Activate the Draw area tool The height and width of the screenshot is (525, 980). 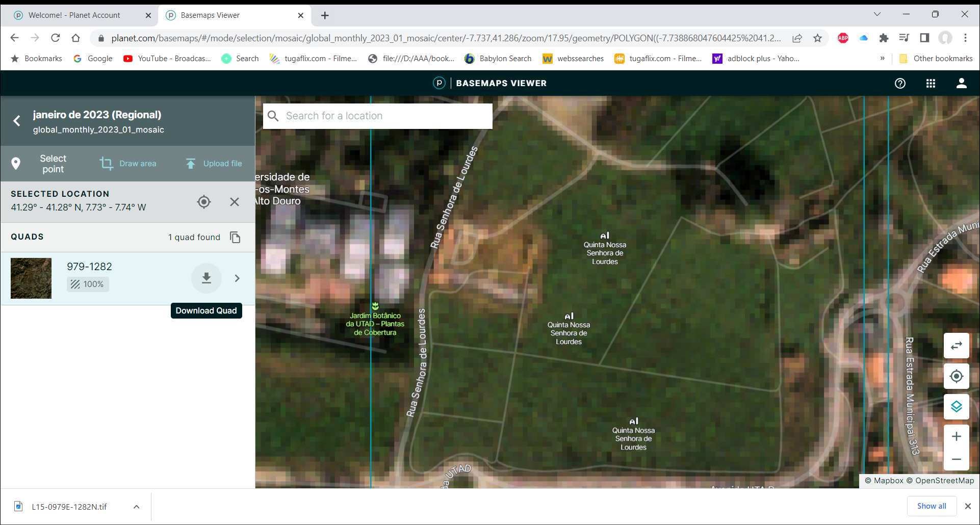tap(128, 164)
